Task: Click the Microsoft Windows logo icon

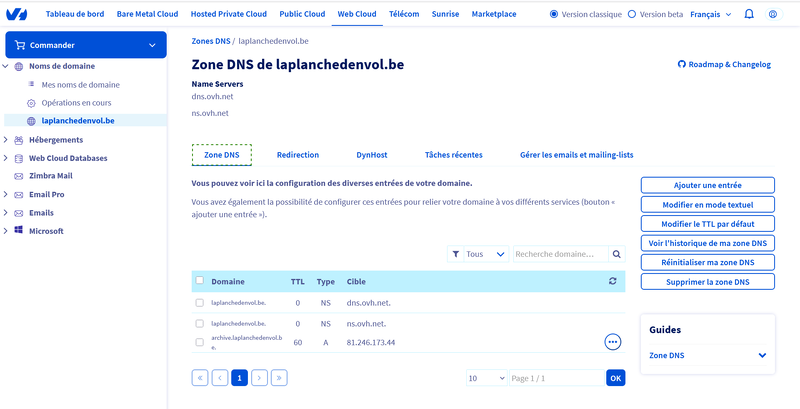Action: [x=19, y=231]
